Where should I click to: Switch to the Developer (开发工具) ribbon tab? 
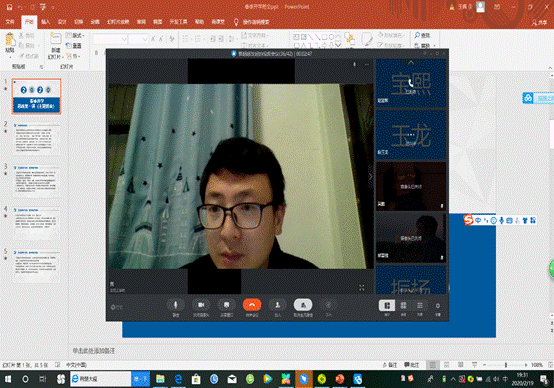click(x=178, y=22)
